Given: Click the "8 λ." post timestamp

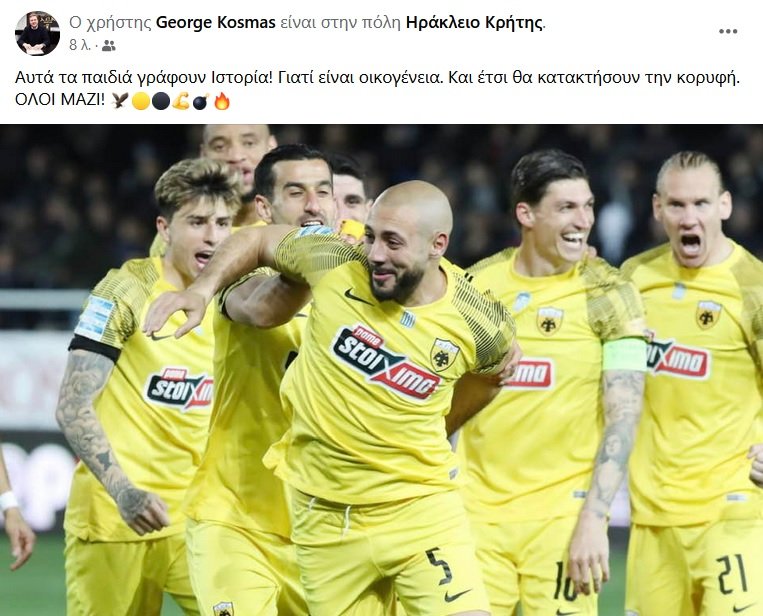Looking at the screenshot, I should tap(80, 46).
